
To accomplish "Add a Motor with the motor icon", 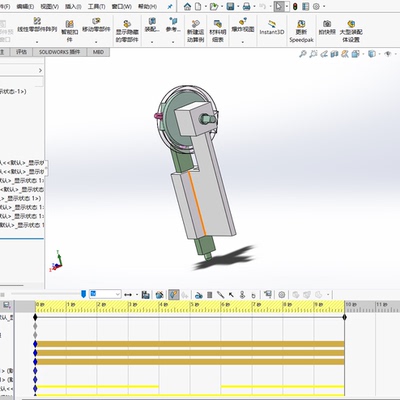I will pyautogui.click(x=199, y=295).
